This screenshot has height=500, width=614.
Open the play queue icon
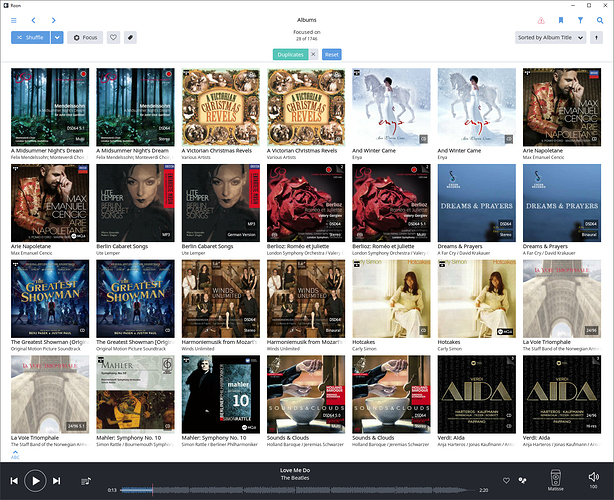pyautogui.click(x=86, y=481)
